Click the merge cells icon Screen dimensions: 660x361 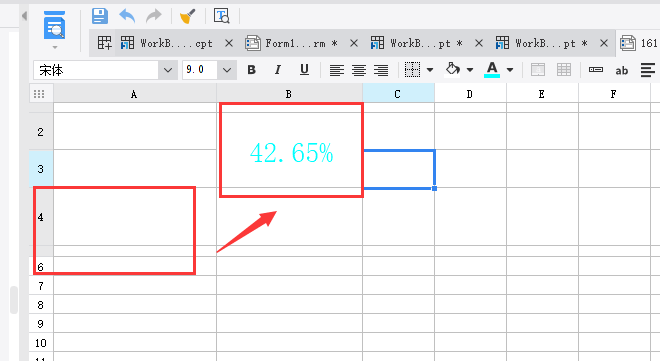[x=538, y=70]
